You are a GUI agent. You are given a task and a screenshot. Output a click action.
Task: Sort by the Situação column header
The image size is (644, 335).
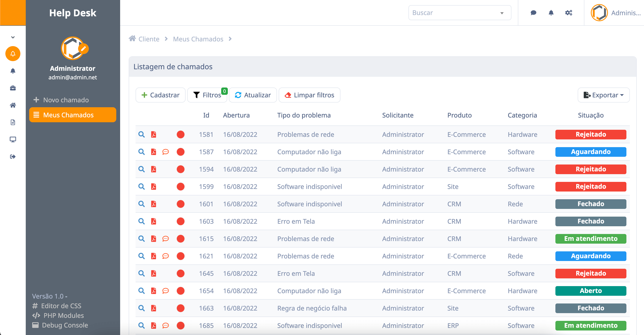[591, 115]
